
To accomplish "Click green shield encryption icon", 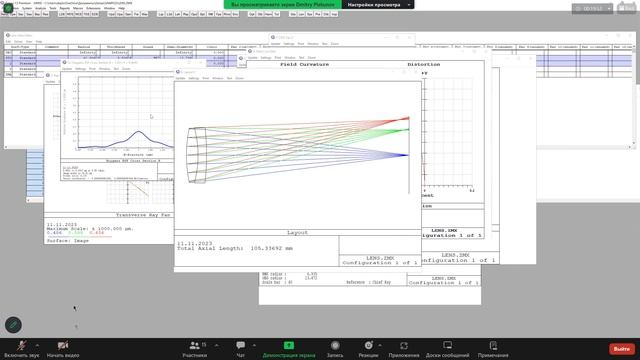I will point(8,8).
